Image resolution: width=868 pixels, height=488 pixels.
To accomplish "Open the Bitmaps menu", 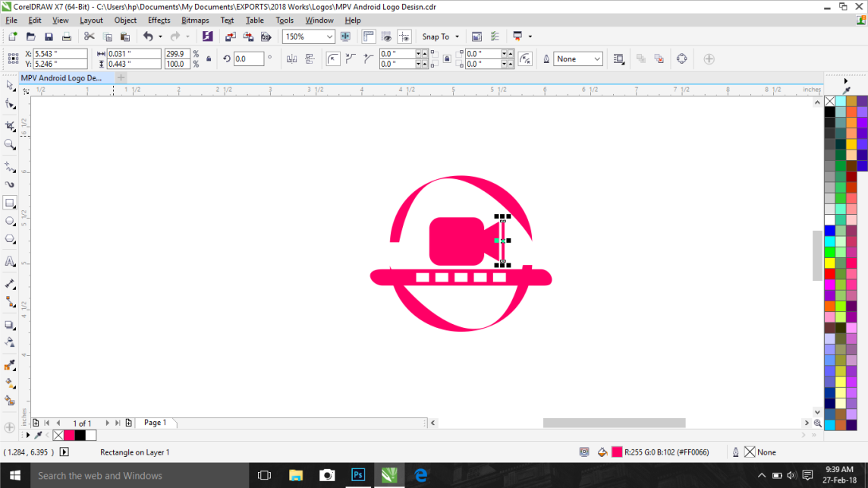I will tap(195, 20).
